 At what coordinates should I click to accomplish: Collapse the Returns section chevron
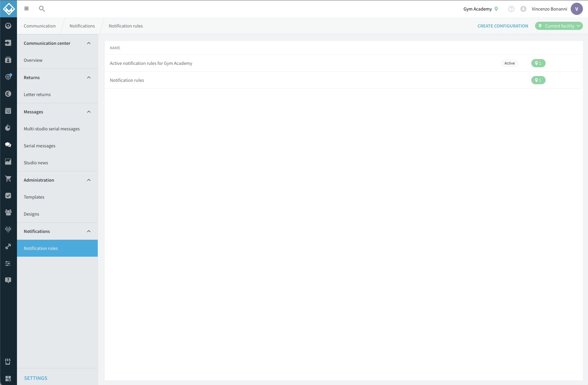(89, 77)
